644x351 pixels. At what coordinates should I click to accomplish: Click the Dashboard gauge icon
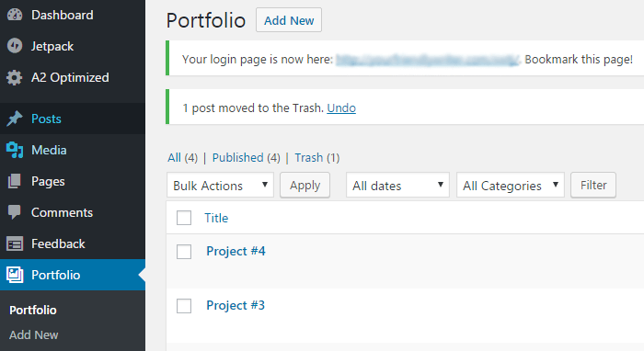coord(15,15)
